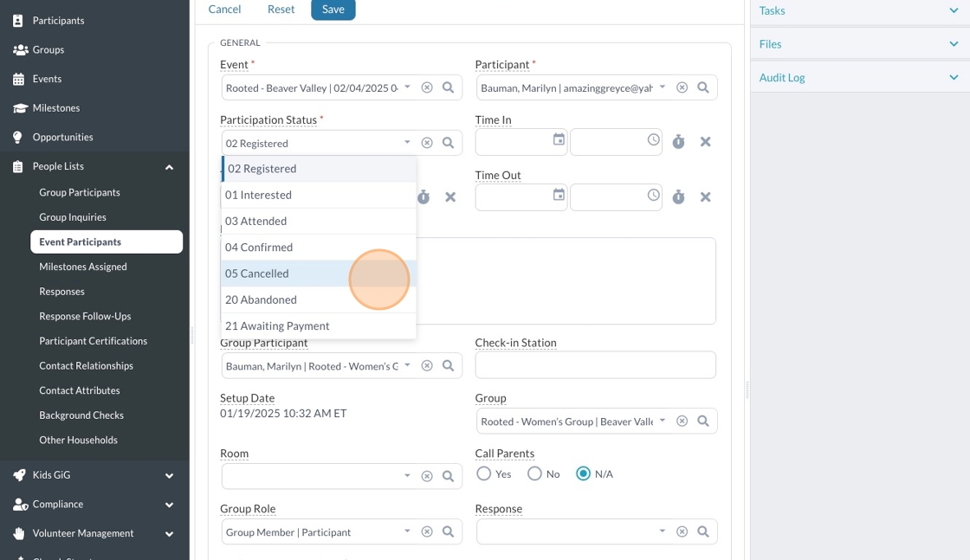The image size is (970, 560).
Task: Open calendar picker for Time In date
Action: point(559,140)
